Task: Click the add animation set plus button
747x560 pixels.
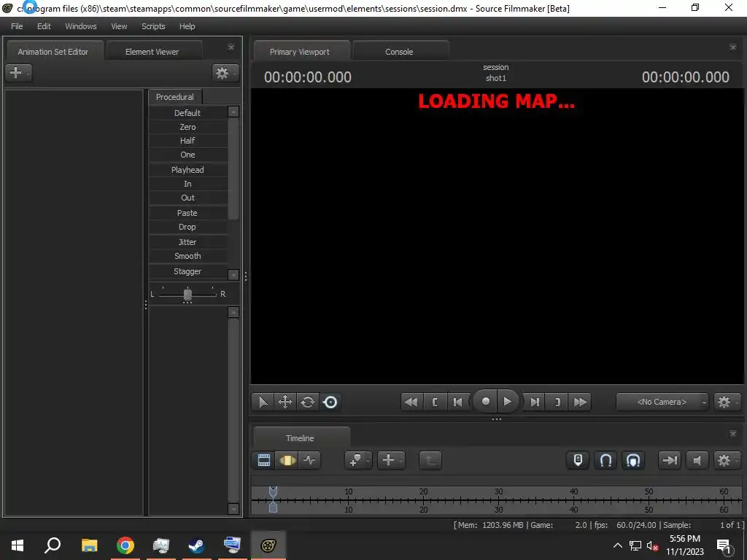Action: tap(18, 73)
